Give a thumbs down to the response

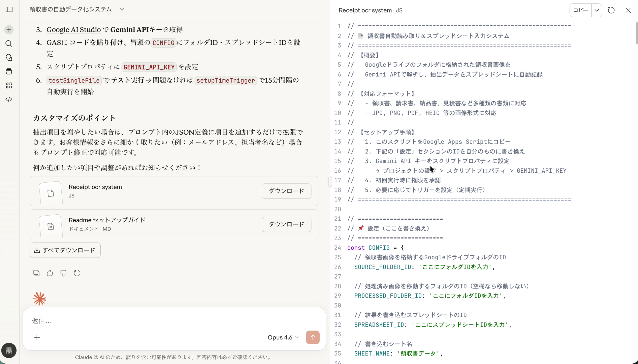(x=63, y=273)
